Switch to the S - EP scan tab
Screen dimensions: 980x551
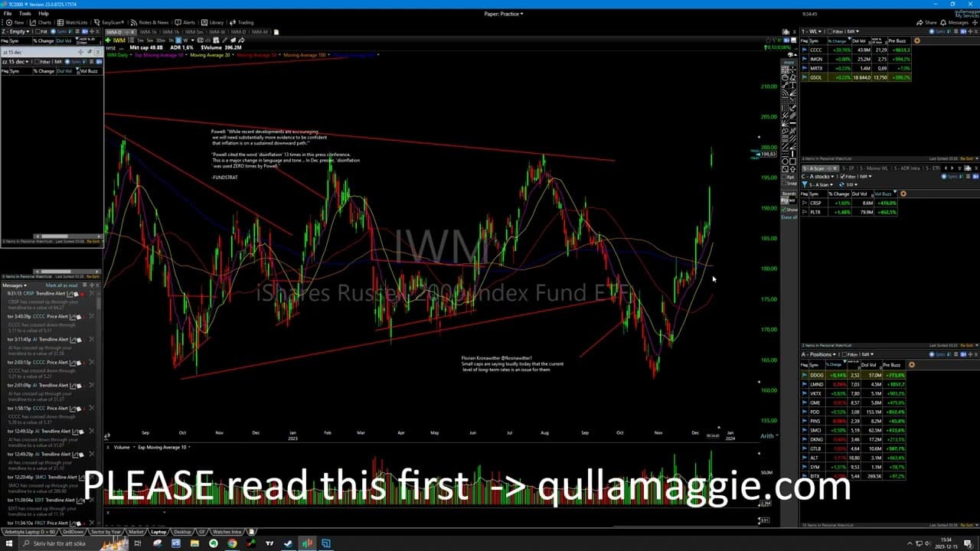click(848, 168)
